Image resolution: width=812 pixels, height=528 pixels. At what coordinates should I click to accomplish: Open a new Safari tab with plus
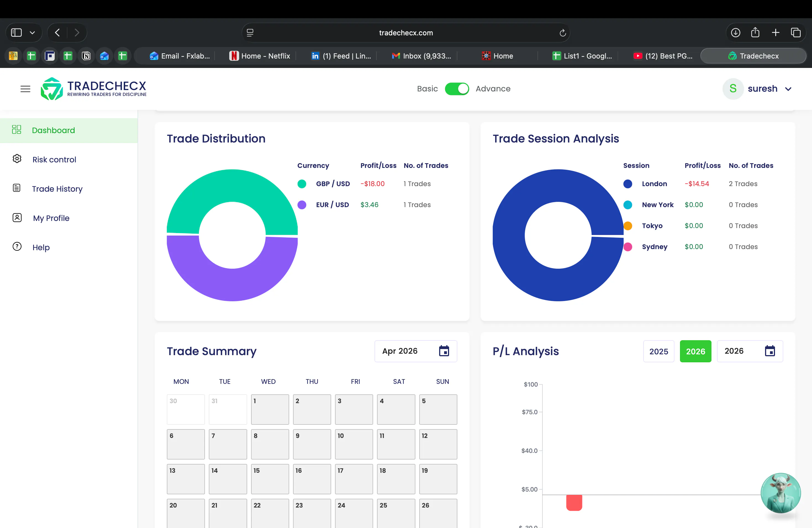[776, 33]
